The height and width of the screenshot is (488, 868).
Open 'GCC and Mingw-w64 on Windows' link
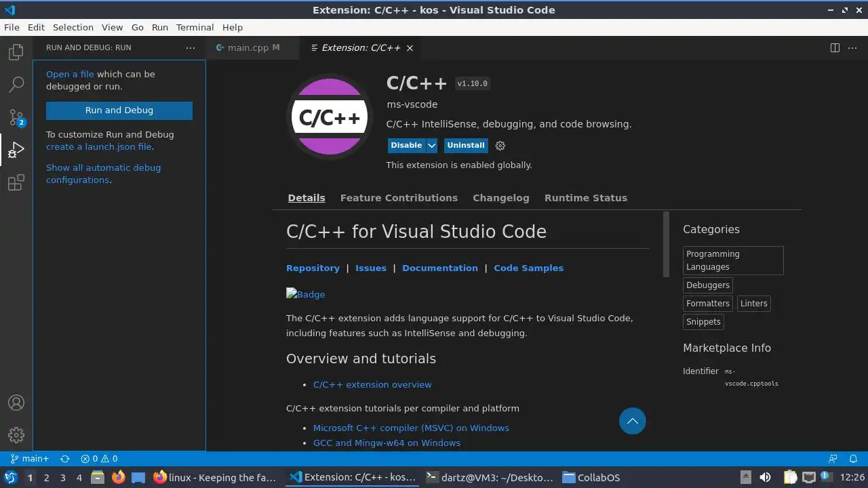coord(387,443)
